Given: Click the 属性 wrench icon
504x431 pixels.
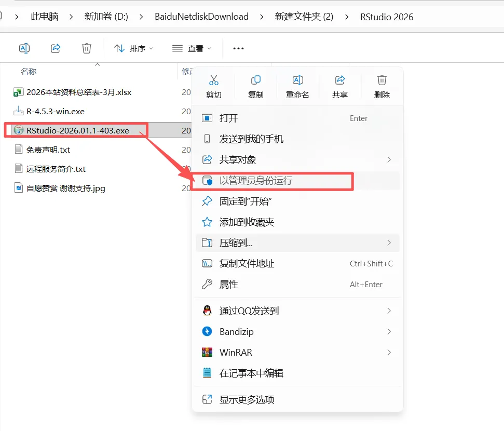Looking at the screenshot, I should point(207,285).
